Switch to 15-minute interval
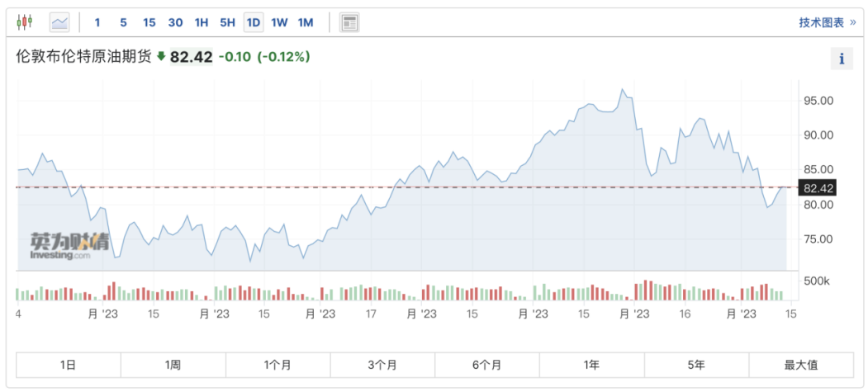The image size is (868, 392). tap(149, 22)
